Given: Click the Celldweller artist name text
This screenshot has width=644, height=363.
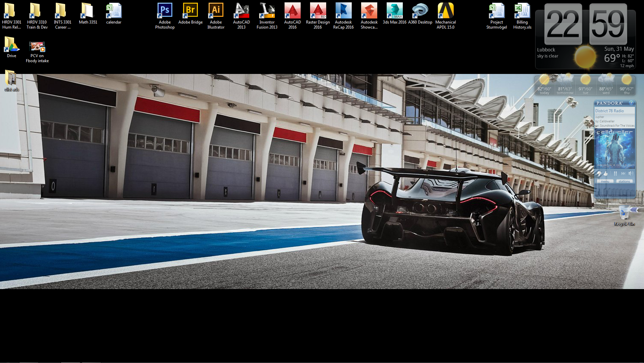Looking at the screenshot, I should click(x=607, y=121).
